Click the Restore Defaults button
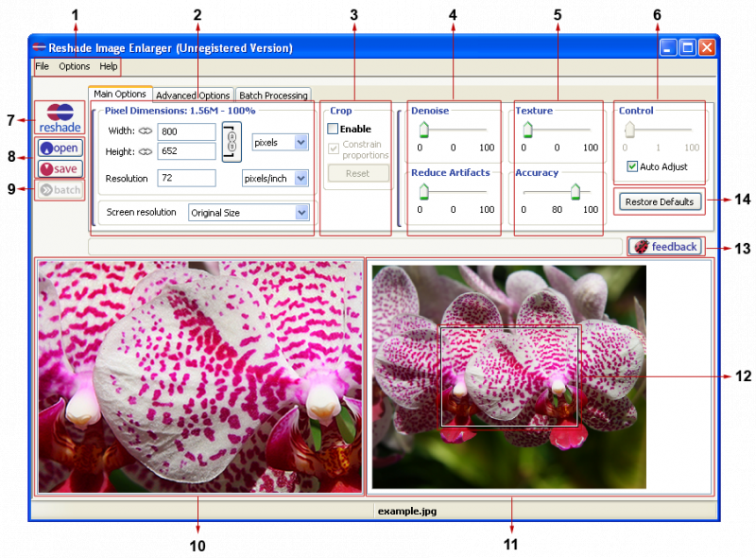This screenshot has width=756, height=558. [660, 201]
